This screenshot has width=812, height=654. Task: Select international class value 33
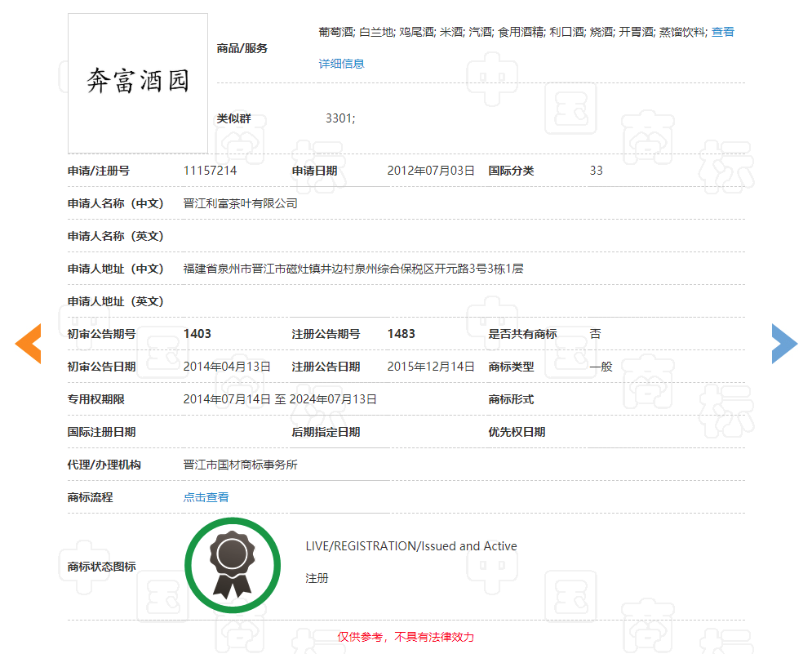click(596, 171)
